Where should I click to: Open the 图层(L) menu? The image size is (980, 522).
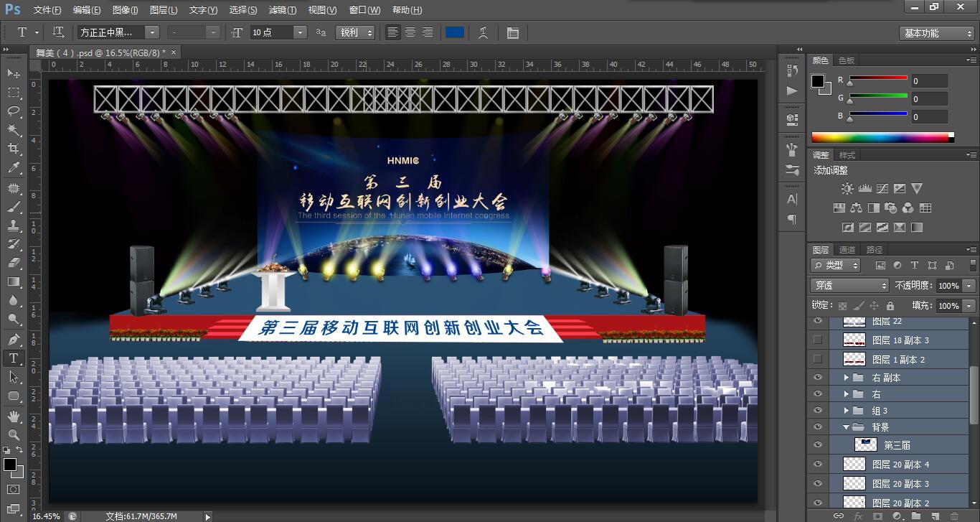click(x=164, y=10)
